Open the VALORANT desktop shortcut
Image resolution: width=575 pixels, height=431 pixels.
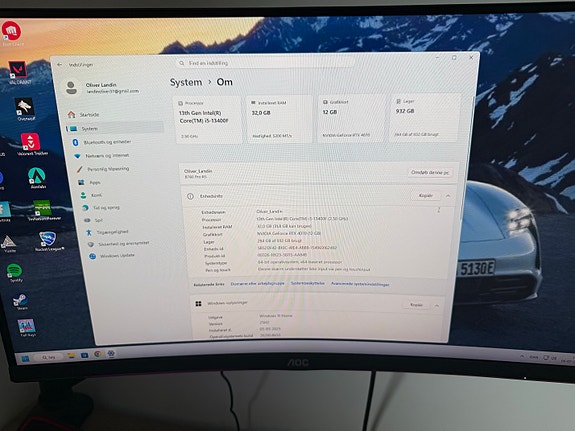pyautogui.click(x=18, y=72)
